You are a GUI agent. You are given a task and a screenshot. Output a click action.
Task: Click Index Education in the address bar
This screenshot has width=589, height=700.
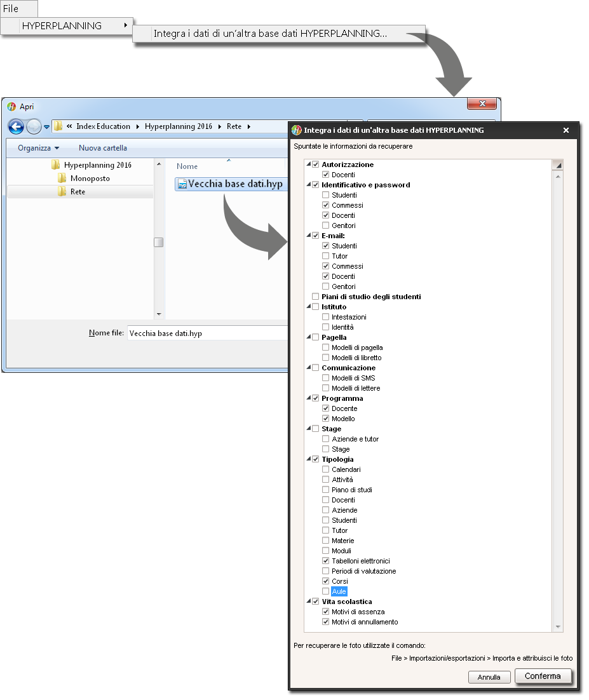(103, 127)
